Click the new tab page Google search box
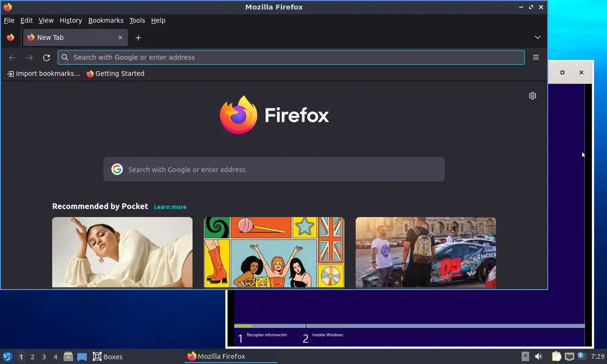This screenshot has height=364, width=607. click(x=274, y=169)
